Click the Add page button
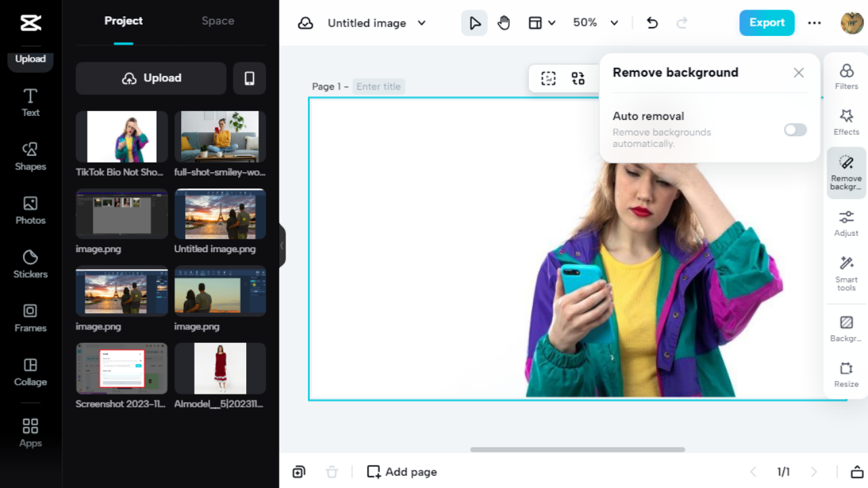 tap(402, 472)
